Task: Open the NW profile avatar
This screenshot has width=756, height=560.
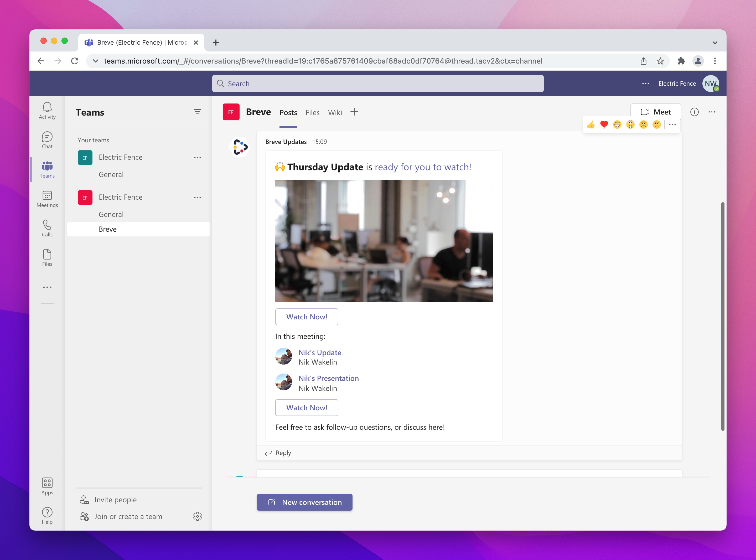Action: [x=711, y=83]
